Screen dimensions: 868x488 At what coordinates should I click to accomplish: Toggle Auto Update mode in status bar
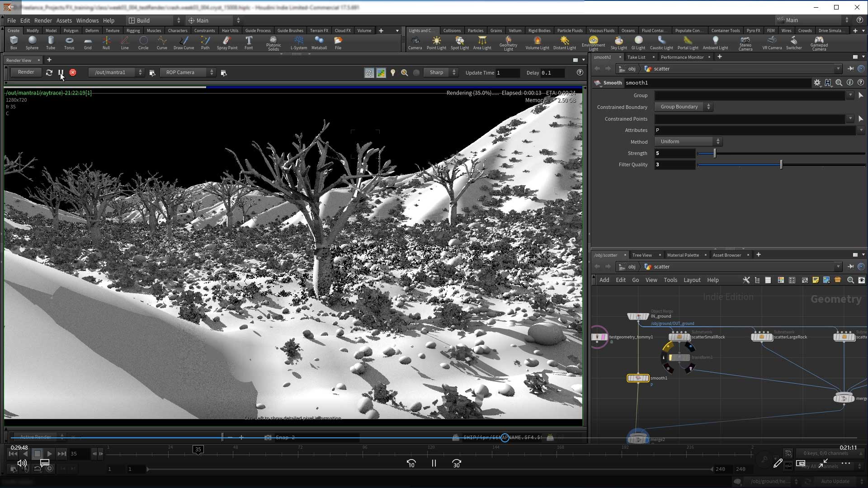pyautogui.click(x=835, y=481)
